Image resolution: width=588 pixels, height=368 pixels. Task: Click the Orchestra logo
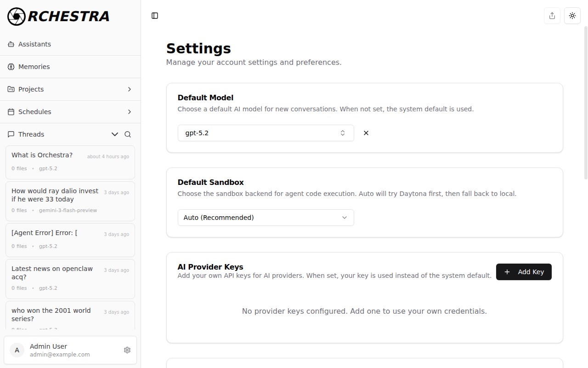click(58, 17)
